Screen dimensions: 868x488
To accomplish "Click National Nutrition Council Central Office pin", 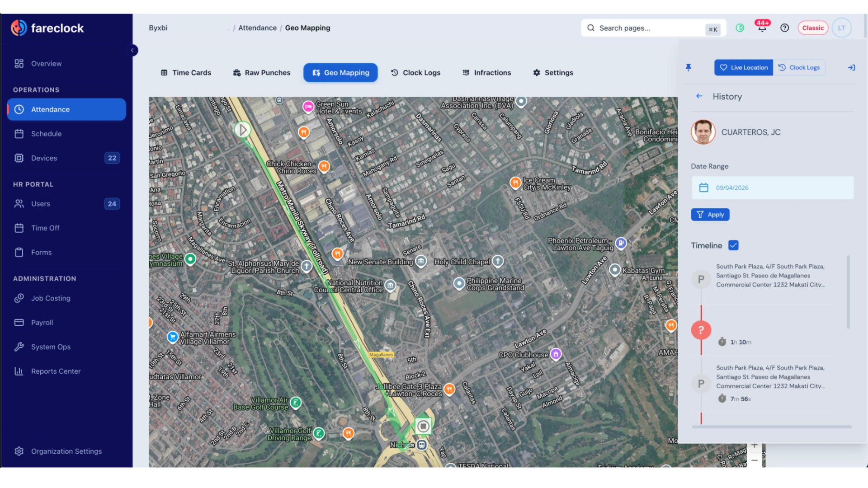I will 390,285.
